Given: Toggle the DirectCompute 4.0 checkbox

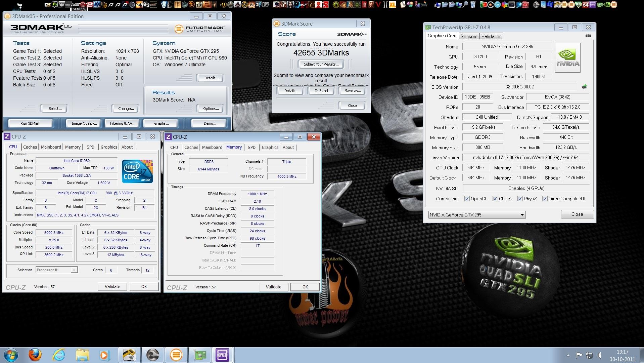Looking at the screenshot, I should coord(545,199).
